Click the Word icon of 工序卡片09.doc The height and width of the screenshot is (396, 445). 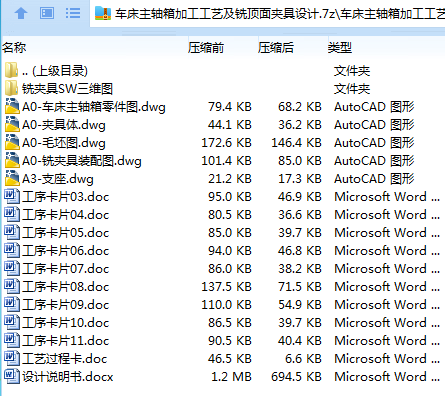[12, 304]
